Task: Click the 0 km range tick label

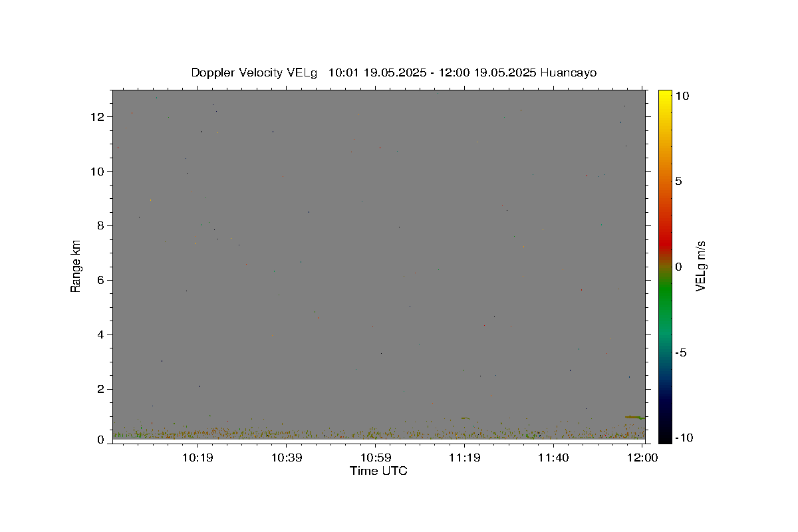Action: click(102, 440)
